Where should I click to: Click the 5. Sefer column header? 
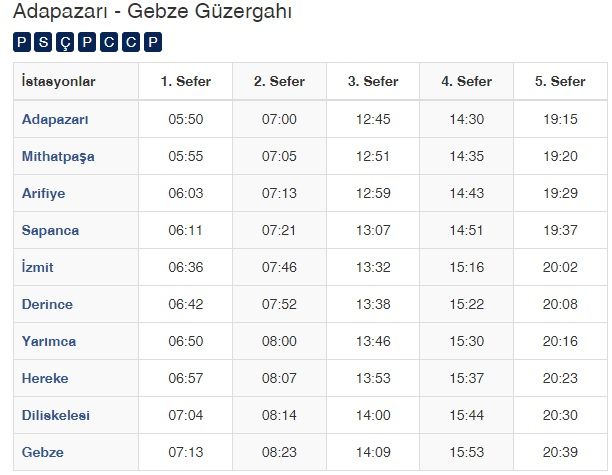(560, 81)
